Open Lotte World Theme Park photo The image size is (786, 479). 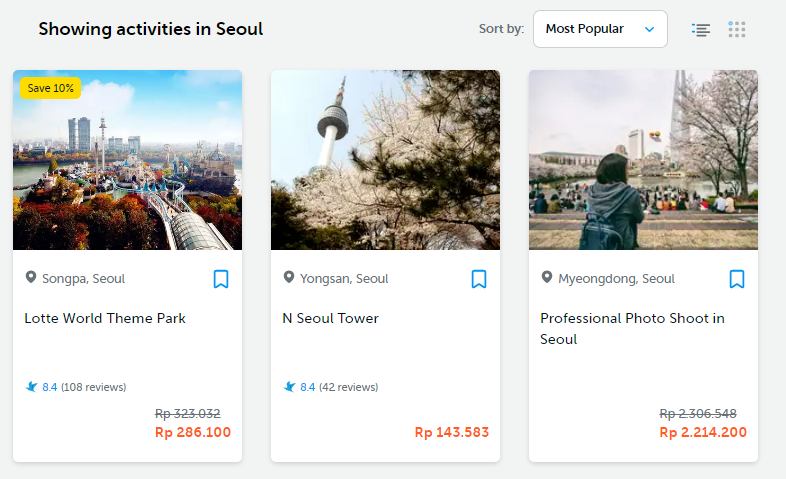pos(127,160)
